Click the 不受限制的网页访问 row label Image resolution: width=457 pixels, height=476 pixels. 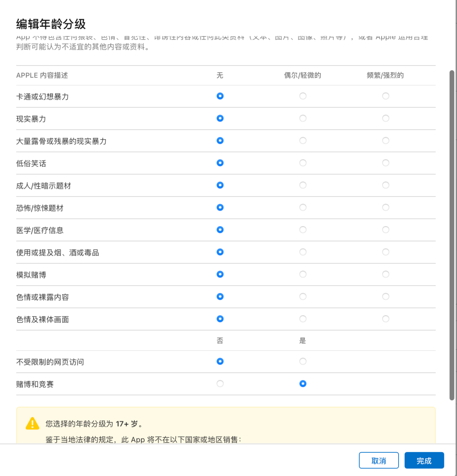point(50,362)
